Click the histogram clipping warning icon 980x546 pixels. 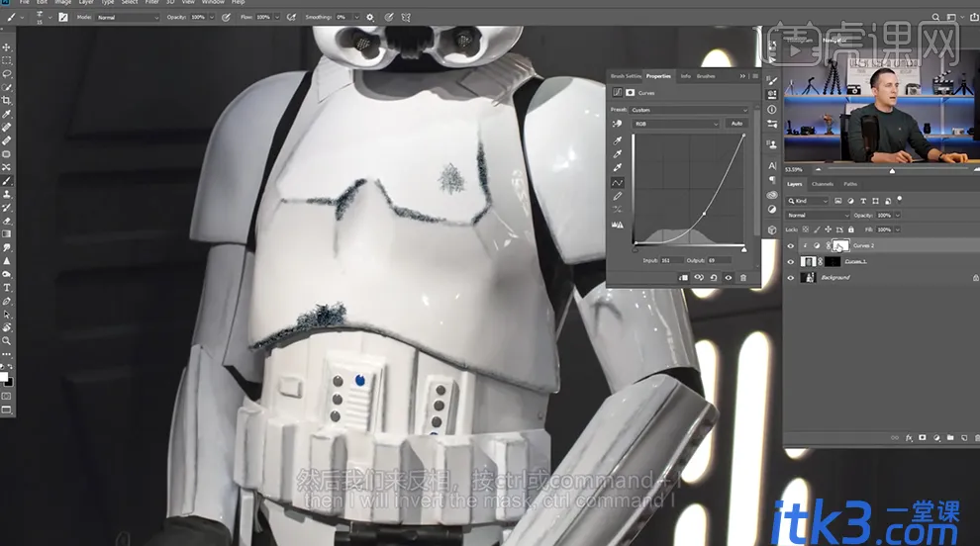618,225
